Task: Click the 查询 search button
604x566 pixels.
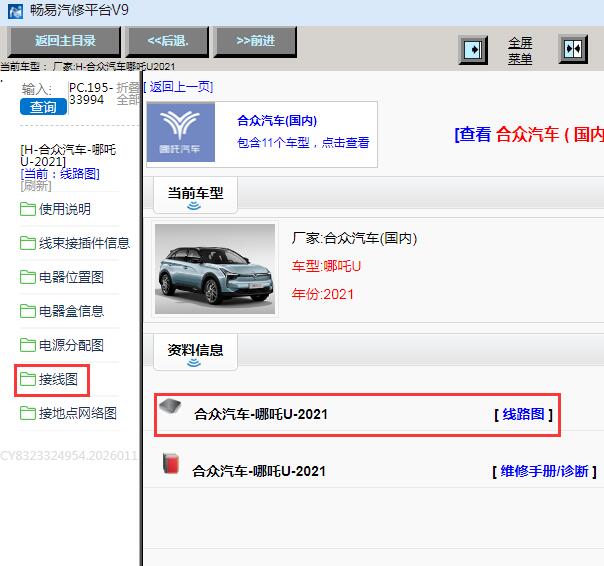Action: tap(43, 107)
